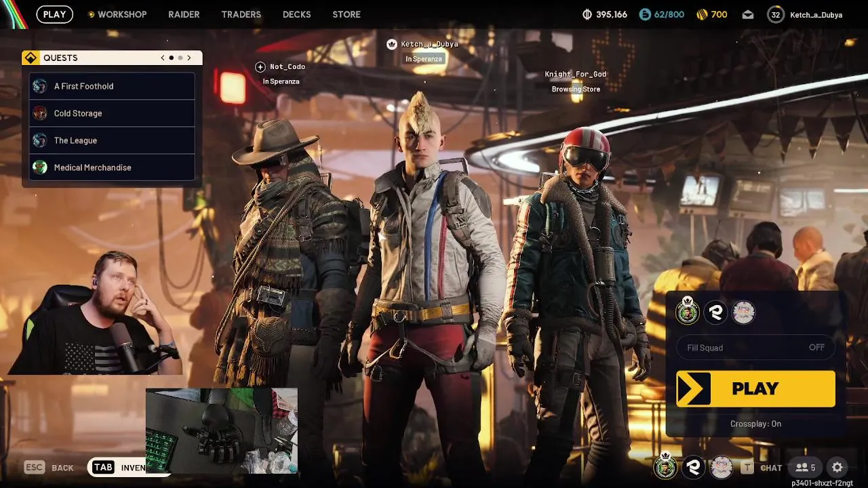Click the gold currency 700 balance
This screenshot has height=488, width=868.
tap(712, 14)
